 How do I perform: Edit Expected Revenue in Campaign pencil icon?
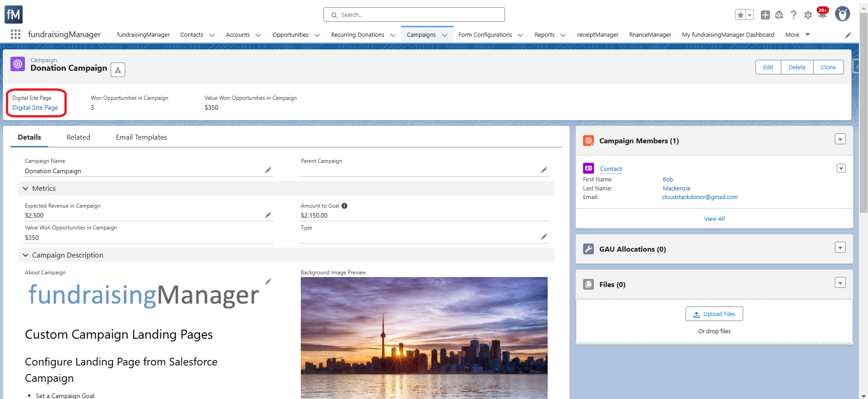coord(268,215)
